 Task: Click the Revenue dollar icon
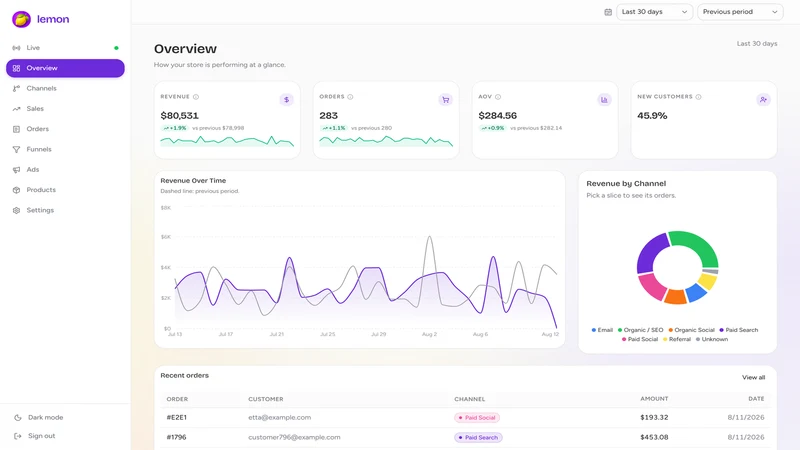286,99
